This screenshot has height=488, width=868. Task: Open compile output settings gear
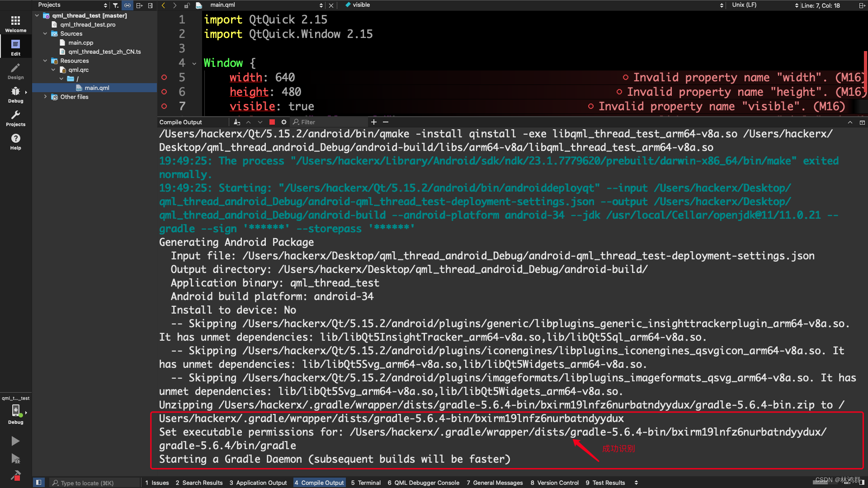point(284,122)
